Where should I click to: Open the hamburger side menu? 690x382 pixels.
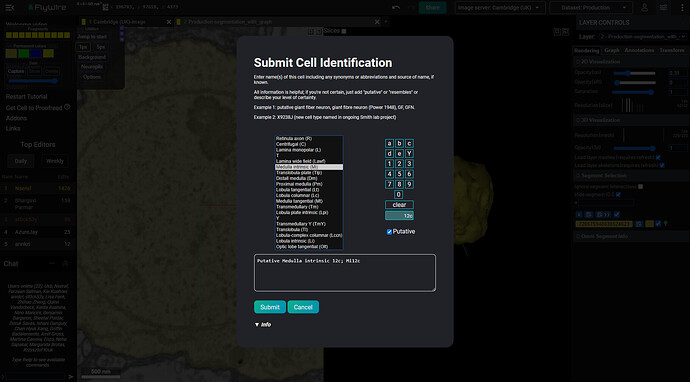(x=10, y=7)
